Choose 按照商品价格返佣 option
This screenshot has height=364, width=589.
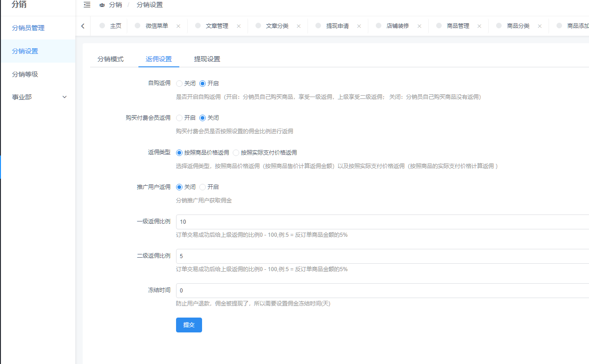tap(179, 152)
